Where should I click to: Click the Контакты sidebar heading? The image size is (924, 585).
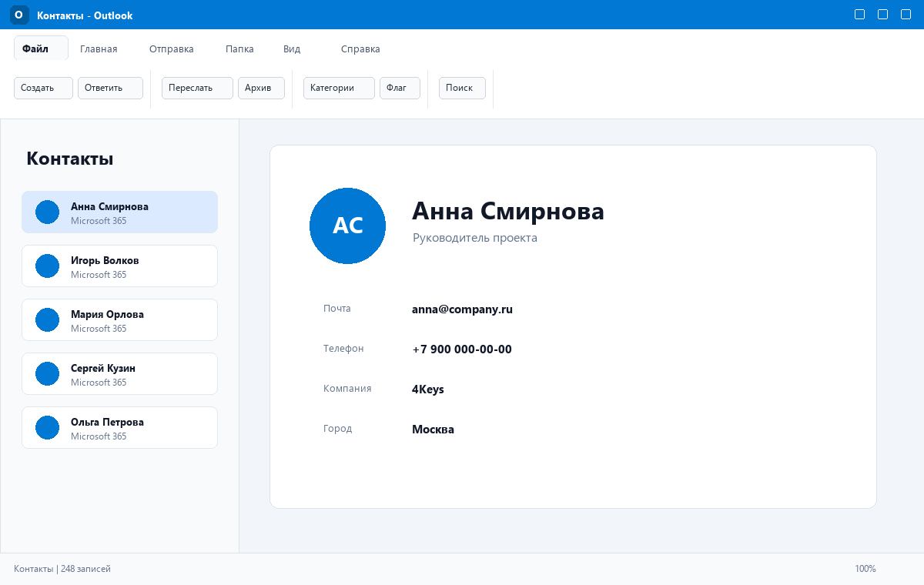point(70,159)
